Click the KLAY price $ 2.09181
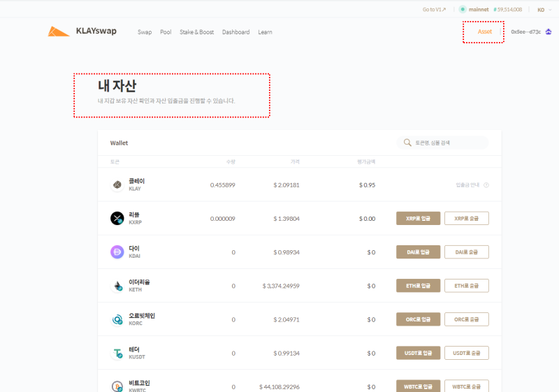The image size is (559, 392). 286,185
